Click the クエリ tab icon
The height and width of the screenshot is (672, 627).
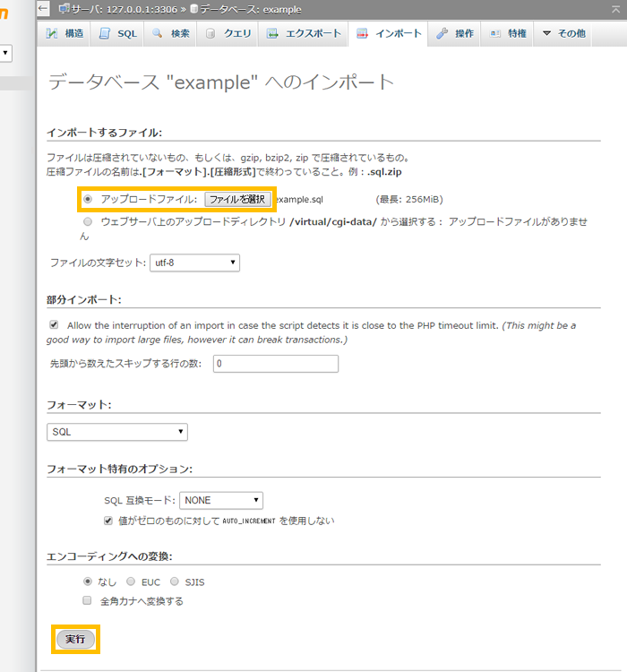(x=210, y=34)
